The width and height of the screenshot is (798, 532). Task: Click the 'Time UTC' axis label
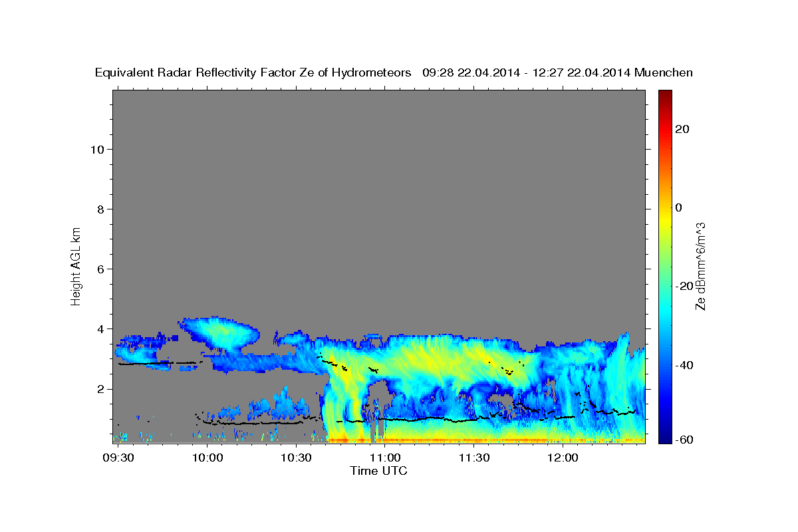378,471
